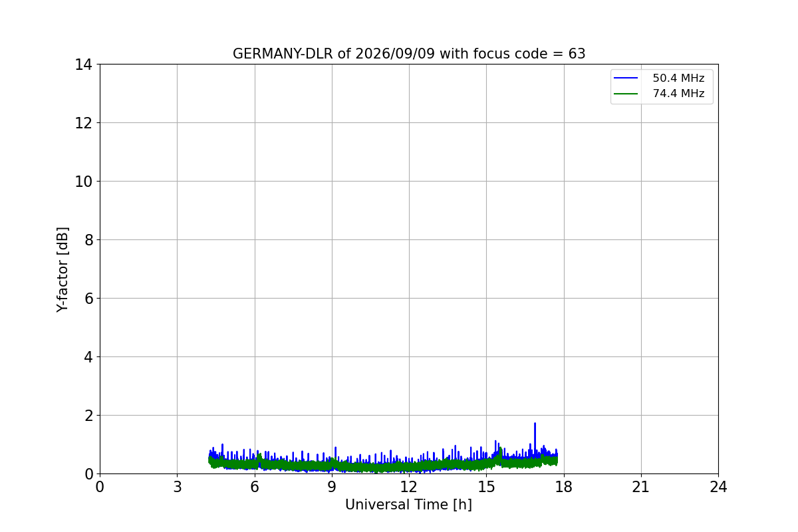Click the green peak near 15.5 h
The height and width of the screenshot is (532, 798).
499,453
